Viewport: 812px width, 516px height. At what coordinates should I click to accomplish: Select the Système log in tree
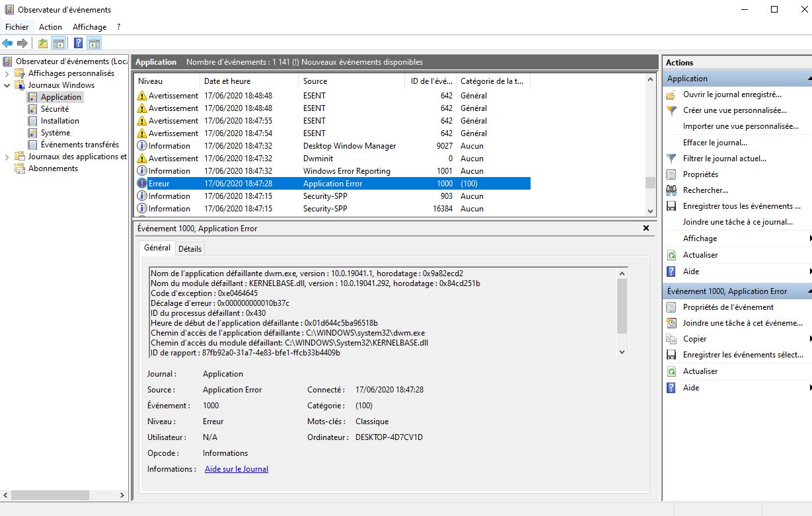pos(55,133)
